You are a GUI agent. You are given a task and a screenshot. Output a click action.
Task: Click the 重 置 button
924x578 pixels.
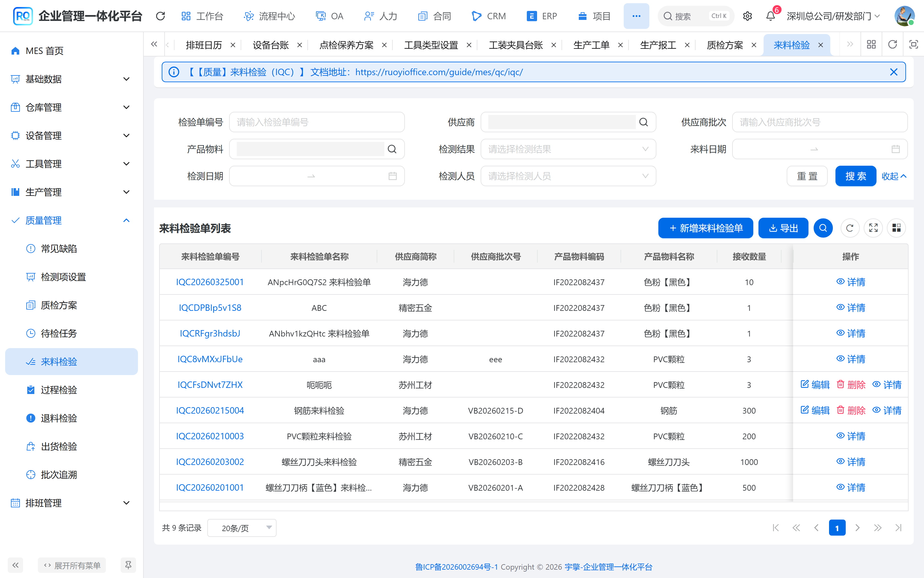[x=807, y=176]
